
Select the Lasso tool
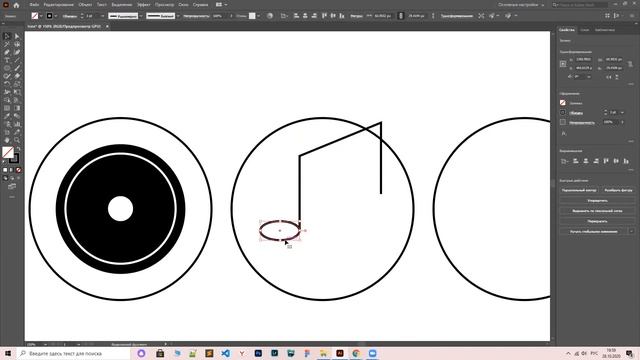17,44
